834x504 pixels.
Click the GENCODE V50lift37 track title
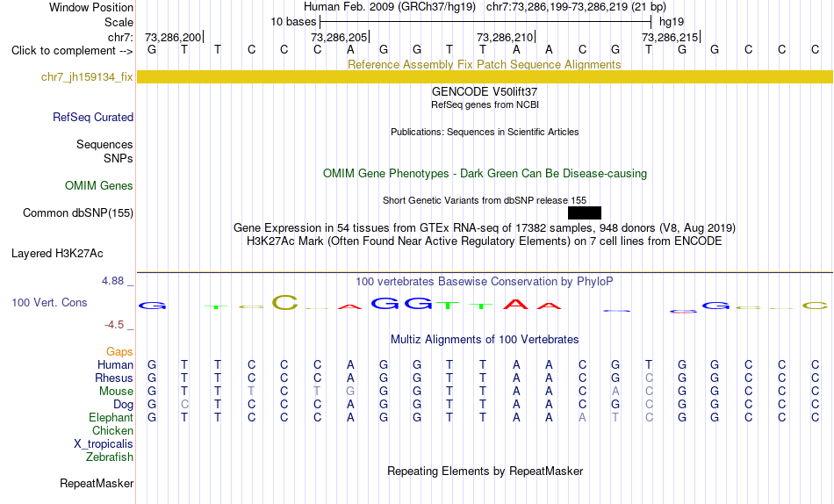point(485,91)
